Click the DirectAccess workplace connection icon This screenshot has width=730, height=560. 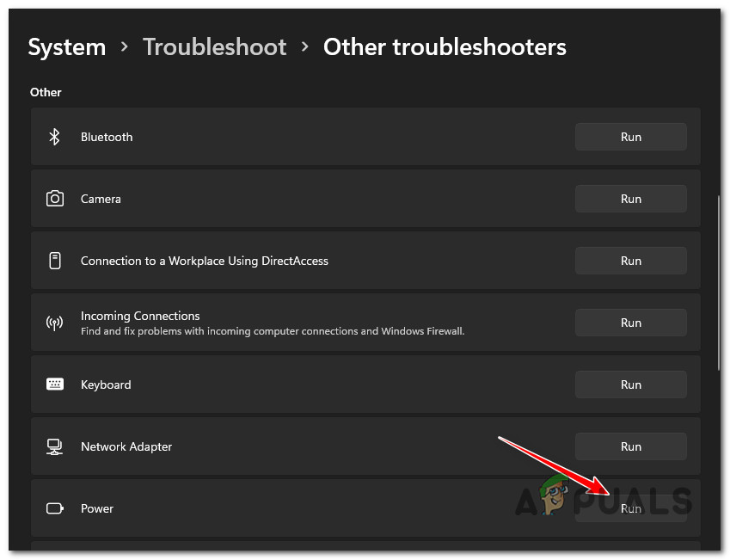pos(54,261)
